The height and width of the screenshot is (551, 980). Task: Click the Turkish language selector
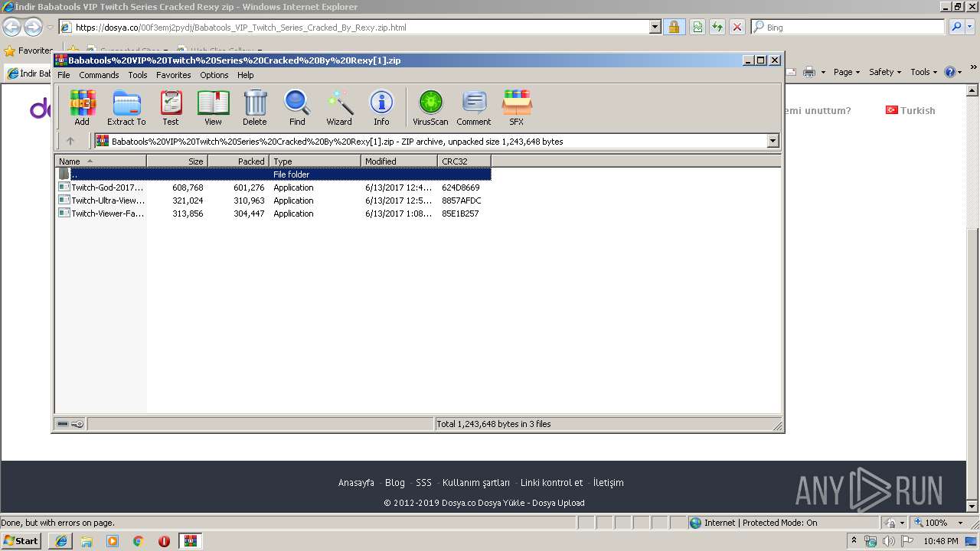click(x=910, y=110)
